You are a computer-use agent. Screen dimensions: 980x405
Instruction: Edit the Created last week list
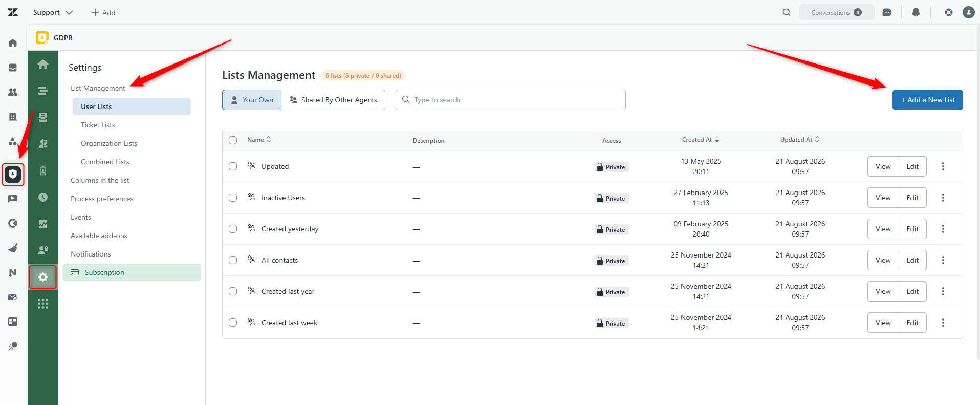coord(912,323)
